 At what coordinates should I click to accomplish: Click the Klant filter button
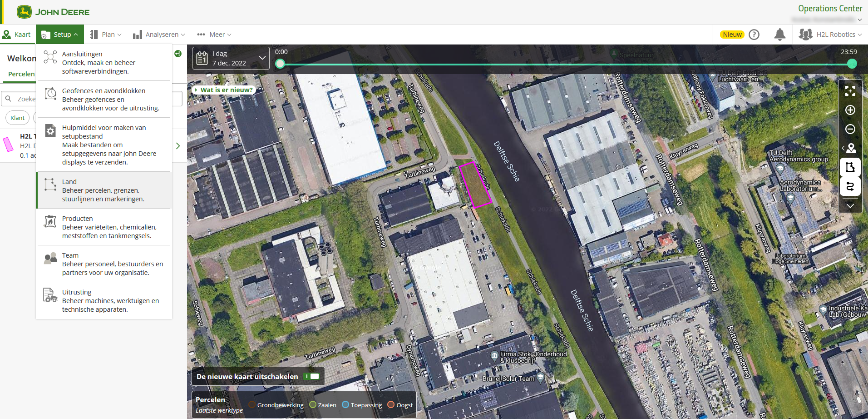[x=18, y=118]
